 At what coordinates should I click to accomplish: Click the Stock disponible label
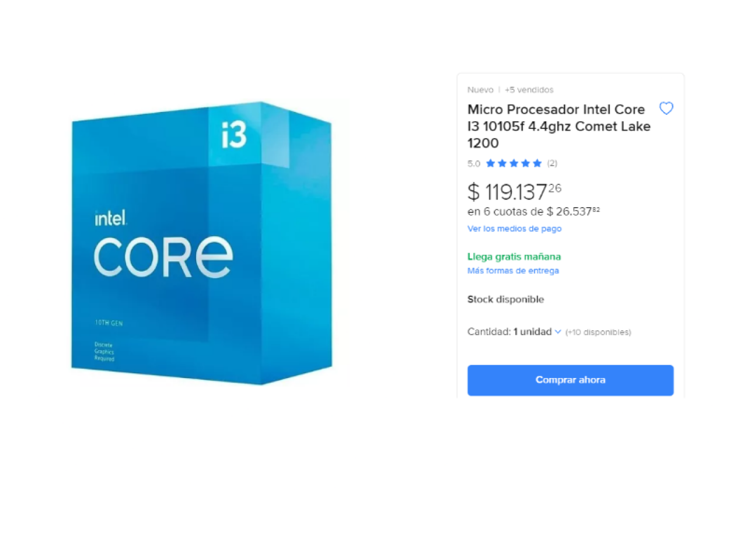pyautogui.click(x=505, y=299)
